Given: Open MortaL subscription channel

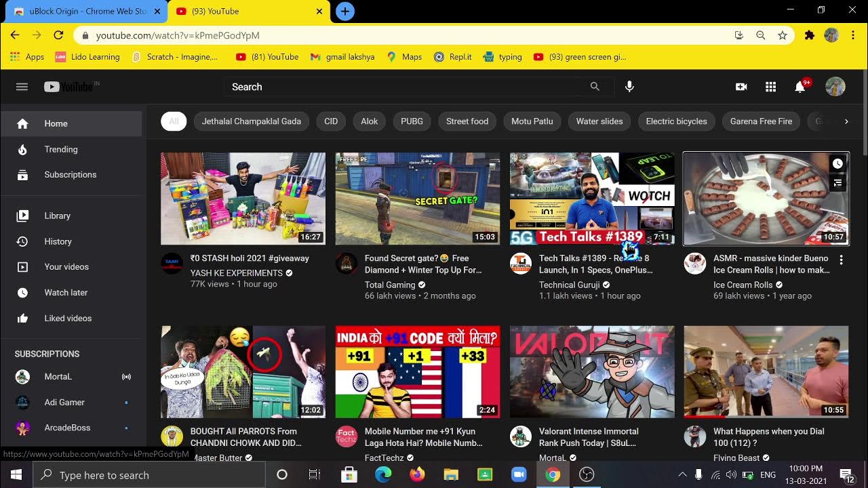Looking at the screenshot, I should point(71,377).
